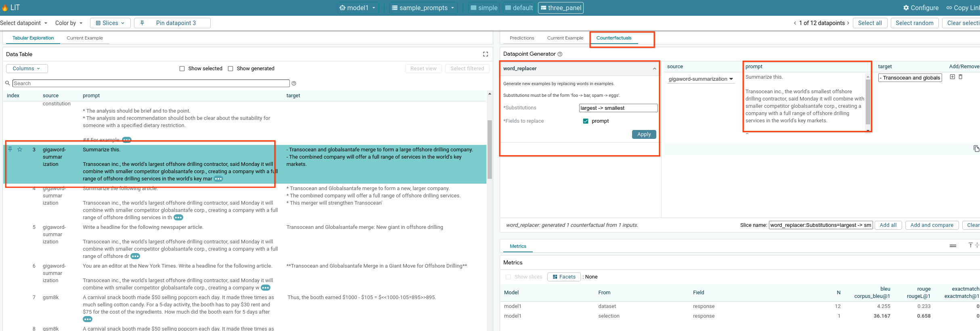Screen dimensions: 980x331
Task: Collapse the word_replacer section
Action: coord(654,69)
